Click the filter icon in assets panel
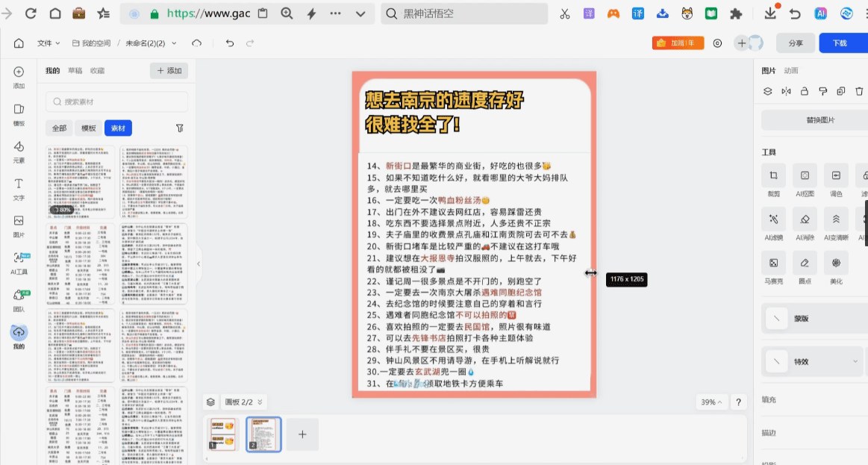Image resolution: width=868 pixels, height=465 pixels. 180,128
